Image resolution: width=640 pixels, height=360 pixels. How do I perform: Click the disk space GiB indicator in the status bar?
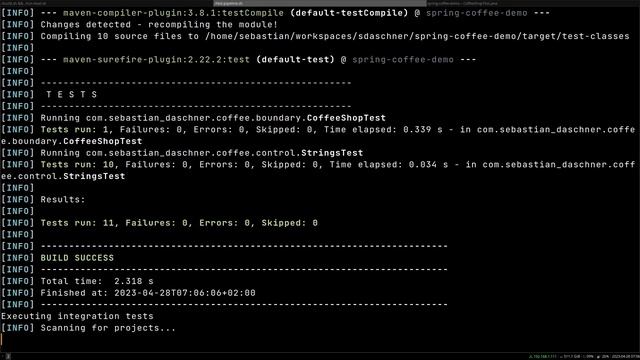571,356
